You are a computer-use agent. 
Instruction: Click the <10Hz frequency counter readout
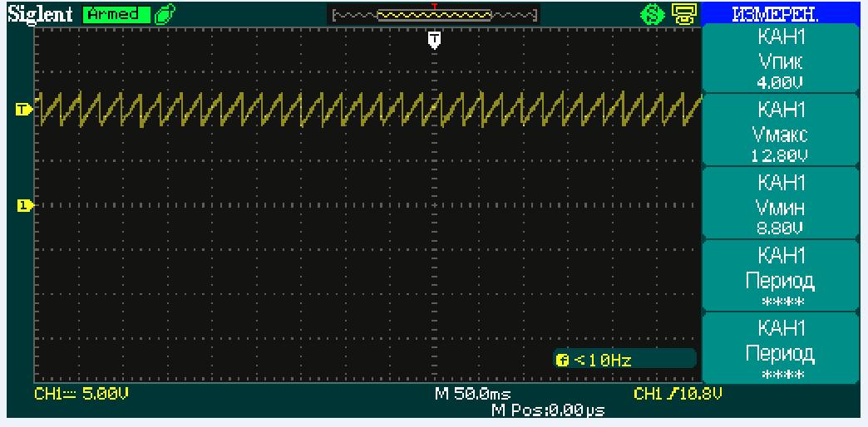604,361
